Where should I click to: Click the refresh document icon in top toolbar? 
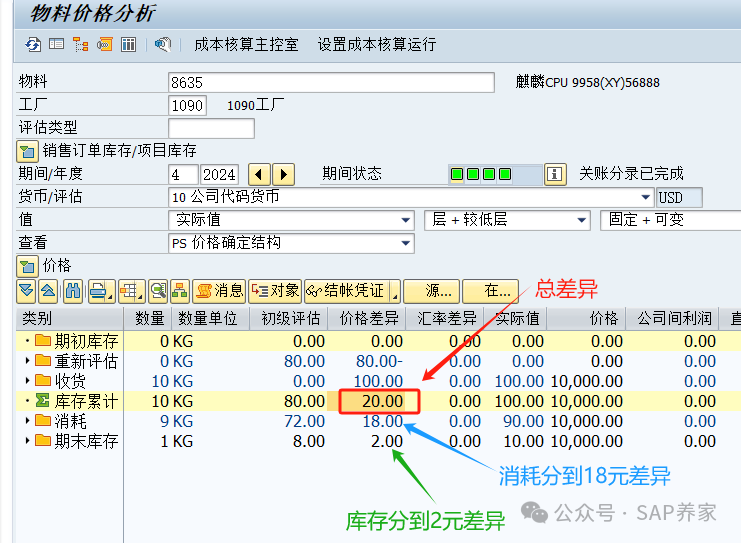pyautogui.click(x=33, y=45)
